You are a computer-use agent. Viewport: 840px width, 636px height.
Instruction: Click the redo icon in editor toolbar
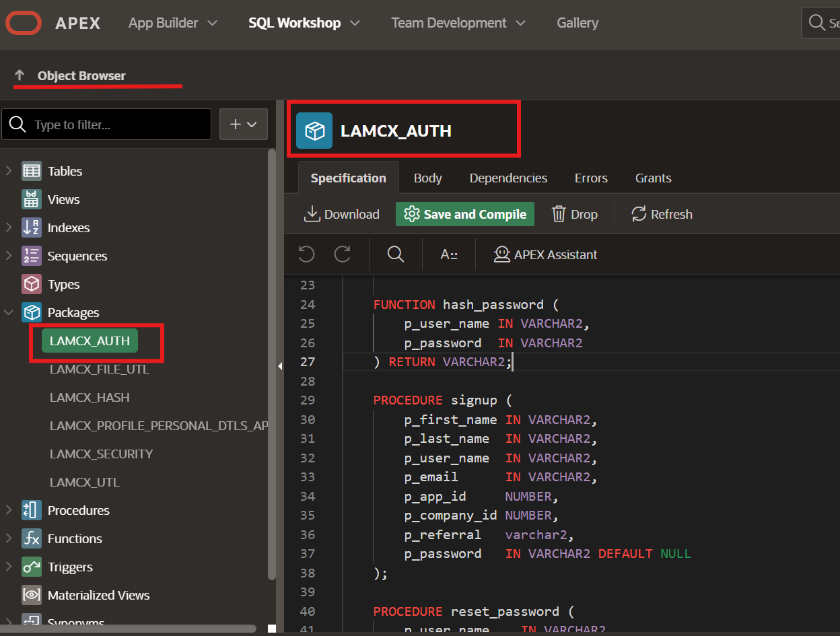(343, 254)
